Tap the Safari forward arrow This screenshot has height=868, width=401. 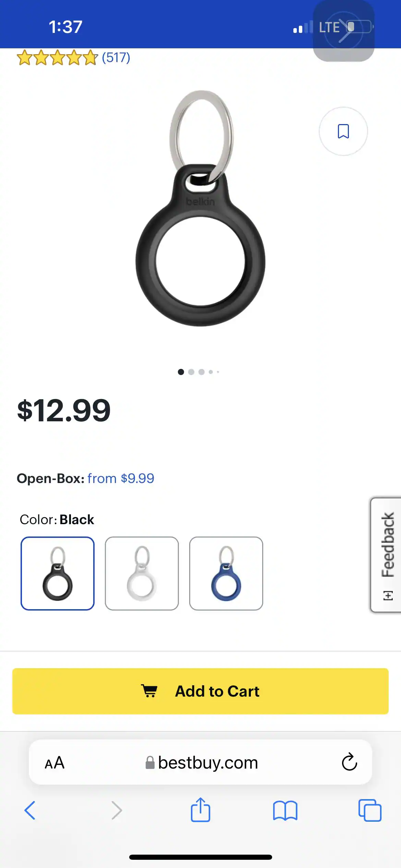[117, 810]
